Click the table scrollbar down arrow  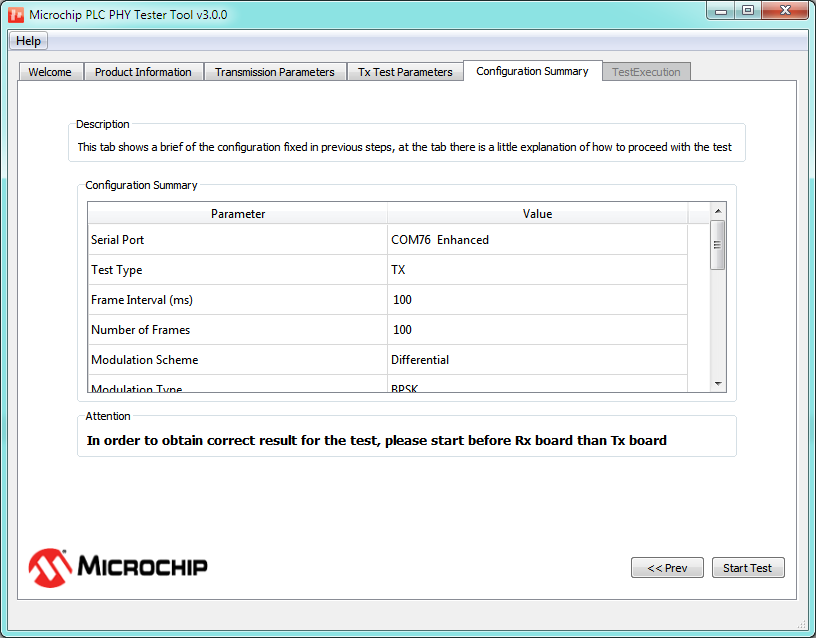tap(717, 383)
